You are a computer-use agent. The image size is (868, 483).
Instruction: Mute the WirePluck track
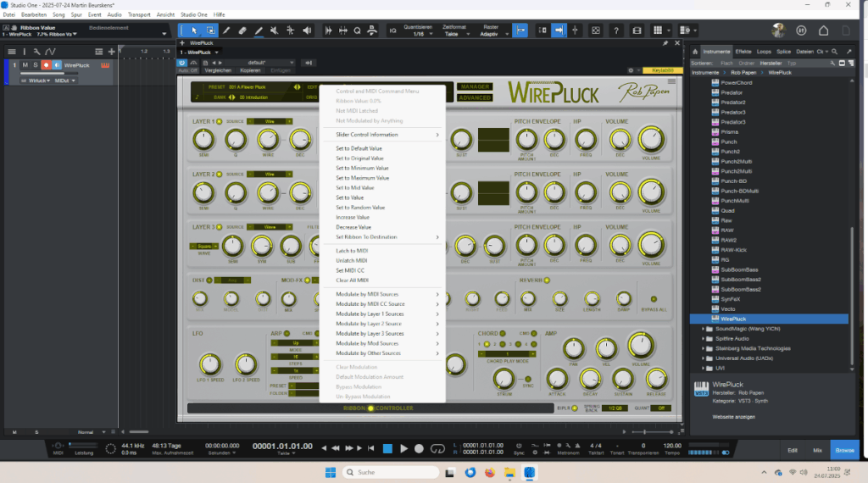pos(25,65)
